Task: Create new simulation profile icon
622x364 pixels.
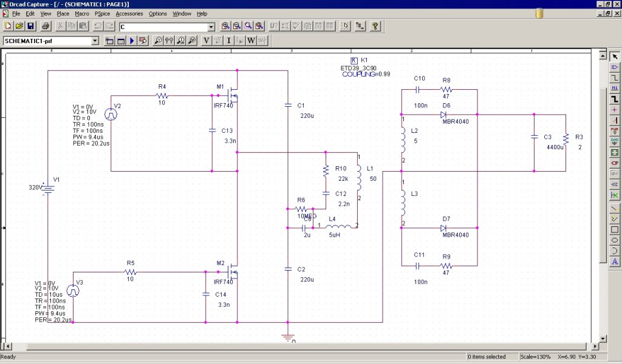Action: pos(109,41)
